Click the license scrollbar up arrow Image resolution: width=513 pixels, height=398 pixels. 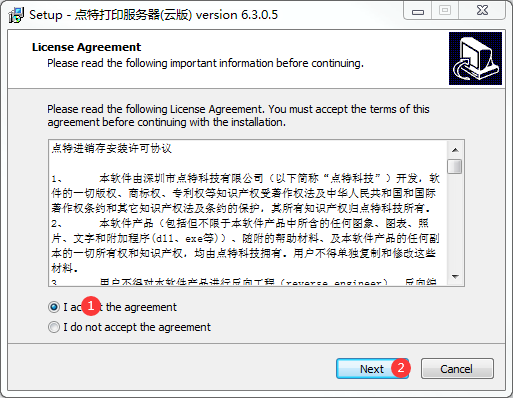click(x=455, y=150)
